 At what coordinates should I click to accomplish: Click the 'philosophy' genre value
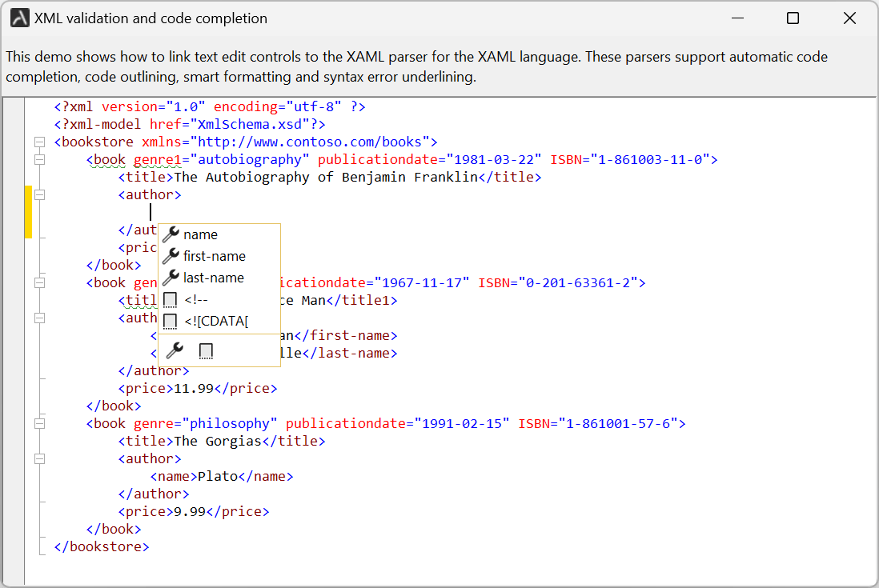230,423
